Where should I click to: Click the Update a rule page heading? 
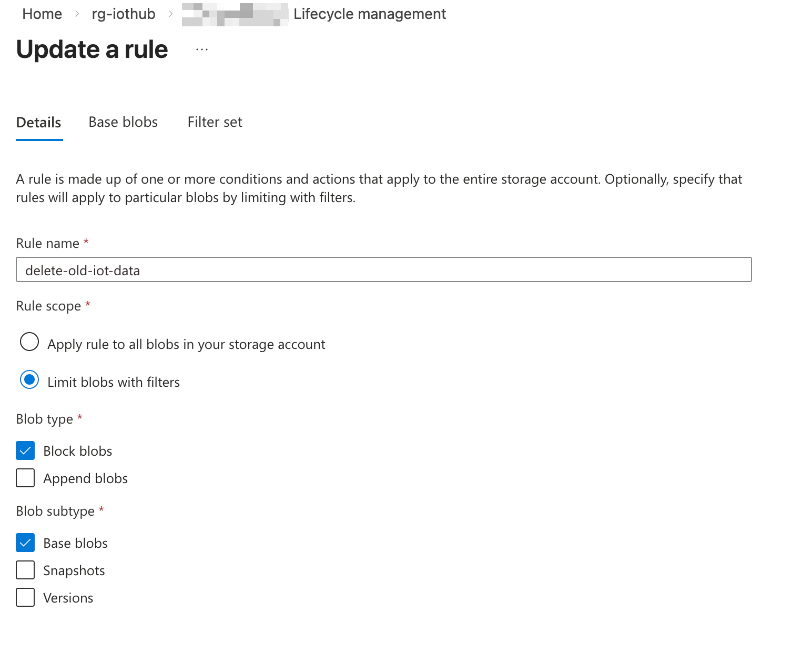92,49
